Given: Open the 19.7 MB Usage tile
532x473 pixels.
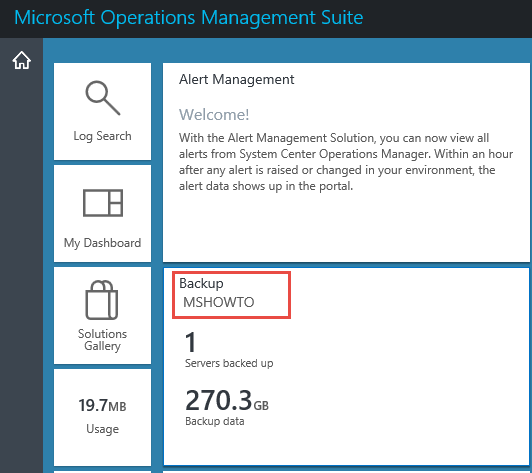Looking at the screenshot, I should [x=102, y=417].
